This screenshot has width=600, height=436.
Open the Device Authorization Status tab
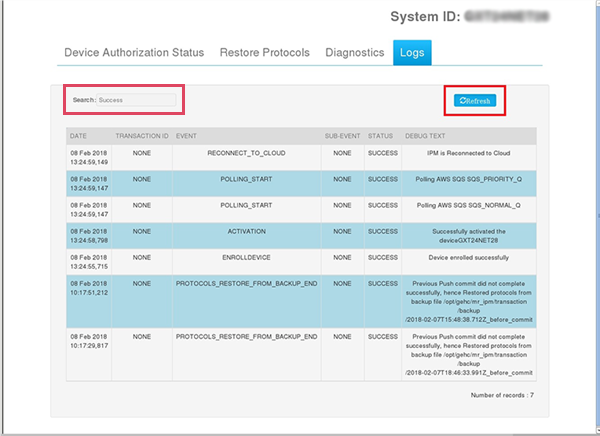tap(134, 52)
